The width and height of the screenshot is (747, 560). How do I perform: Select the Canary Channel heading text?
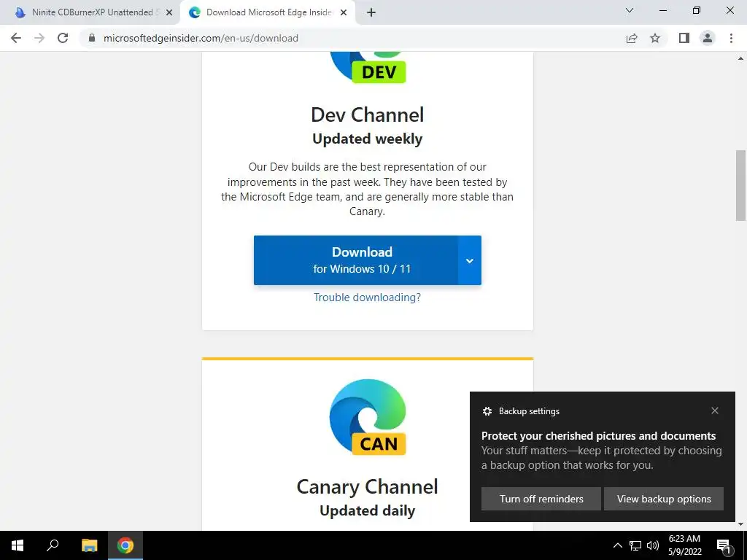367,486
